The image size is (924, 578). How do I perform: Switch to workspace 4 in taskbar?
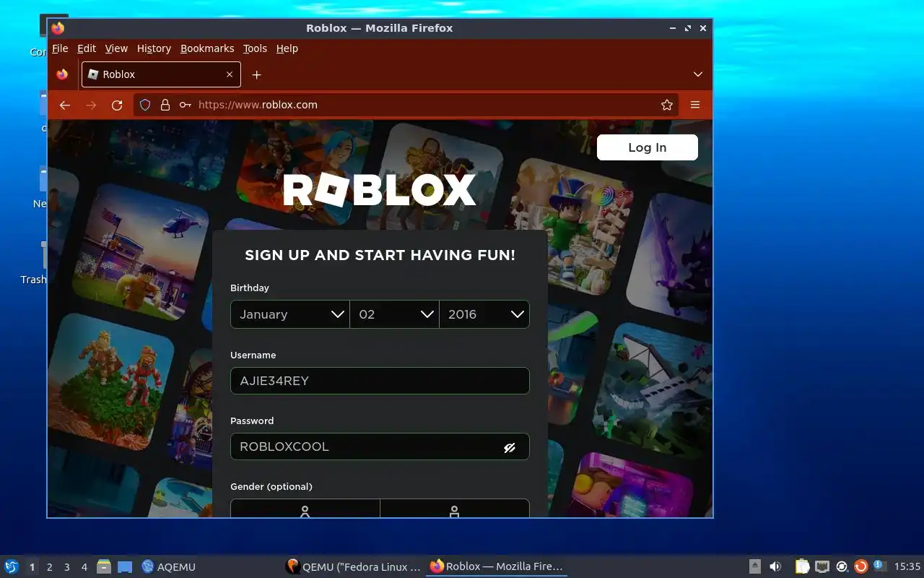[x=84, y=567]
